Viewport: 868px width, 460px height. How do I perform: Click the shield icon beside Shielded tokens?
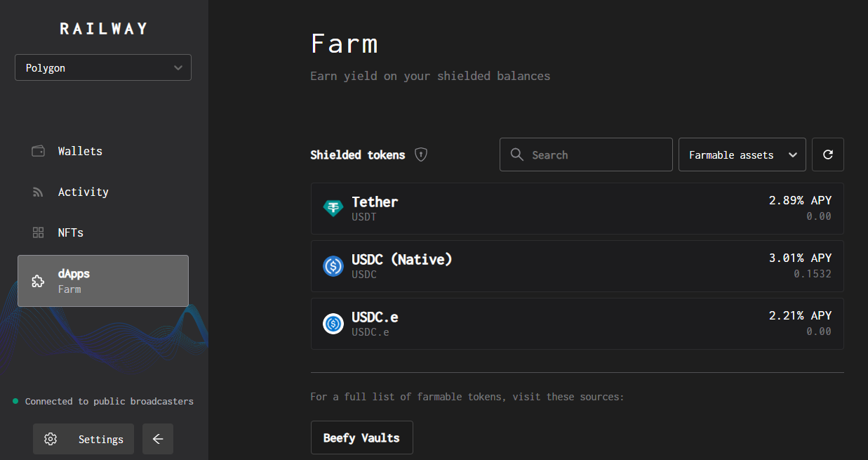pos(421,155)
